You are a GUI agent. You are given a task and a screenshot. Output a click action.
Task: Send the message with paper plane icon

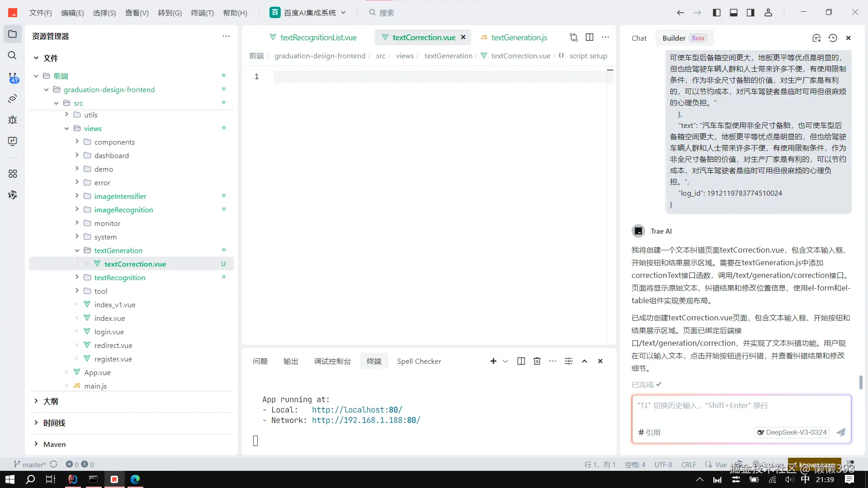[841, 432]
